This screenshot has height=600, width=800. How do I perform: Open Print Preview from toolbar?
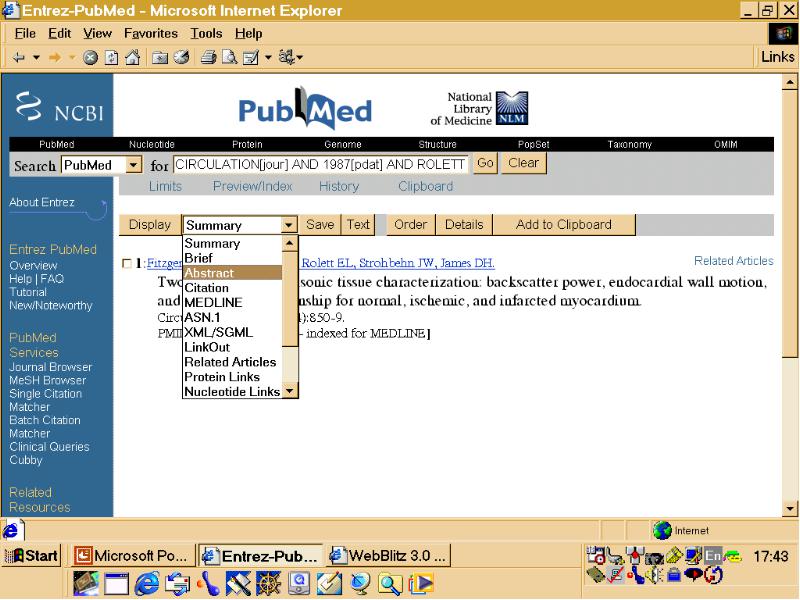[229, 57]
